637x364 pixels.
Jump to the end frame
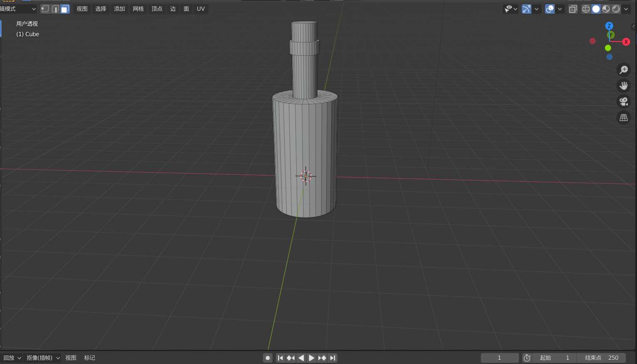[332, 358]
